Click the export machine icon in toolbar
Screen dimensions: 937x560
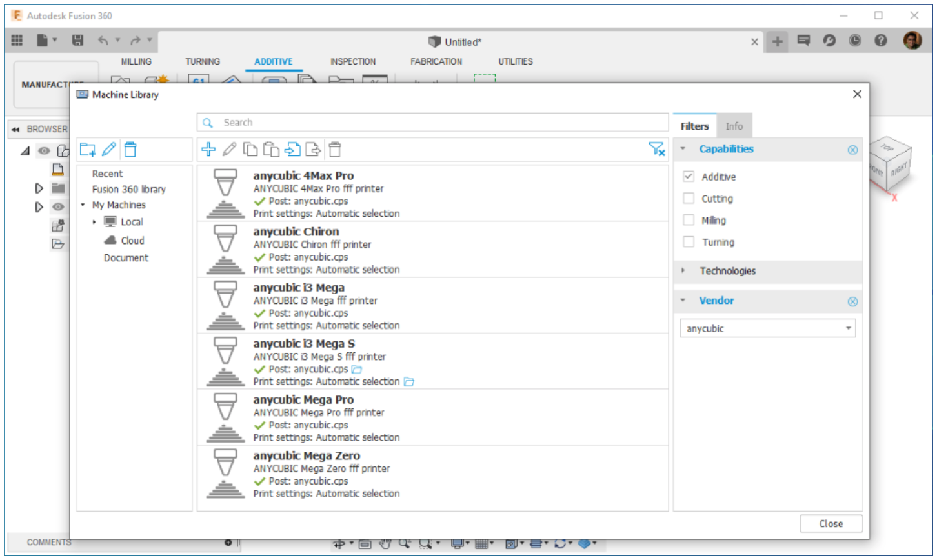pyautogui.click(x=313, y=150)
